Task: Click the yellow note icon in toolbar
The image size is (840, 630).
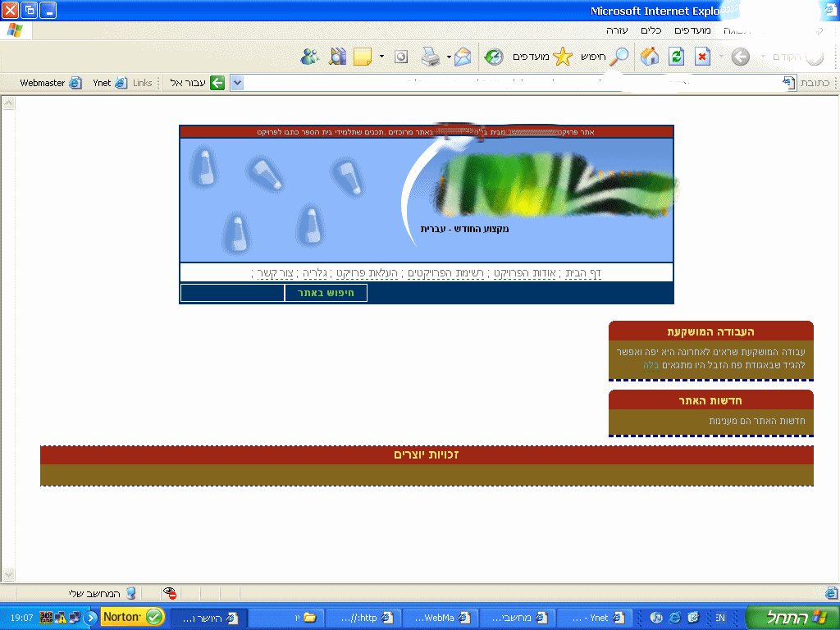Action: click(x=362, y=57)
